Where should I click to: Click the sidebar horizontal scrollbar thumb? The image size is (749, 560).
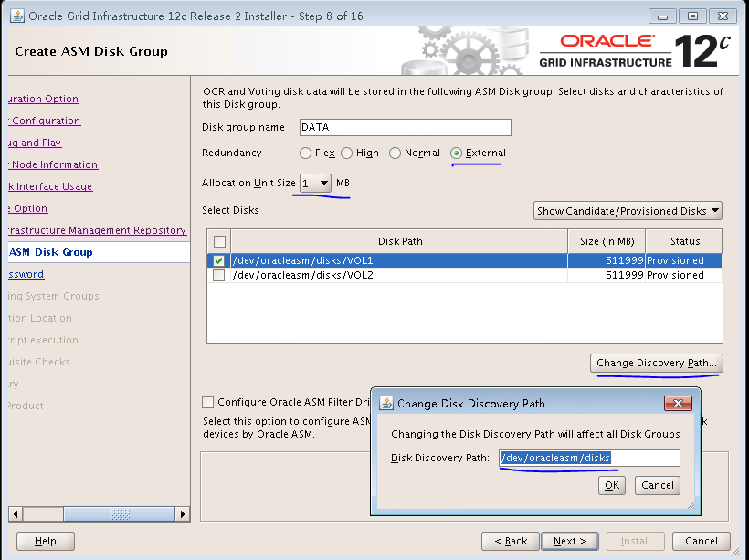(120, 514)
